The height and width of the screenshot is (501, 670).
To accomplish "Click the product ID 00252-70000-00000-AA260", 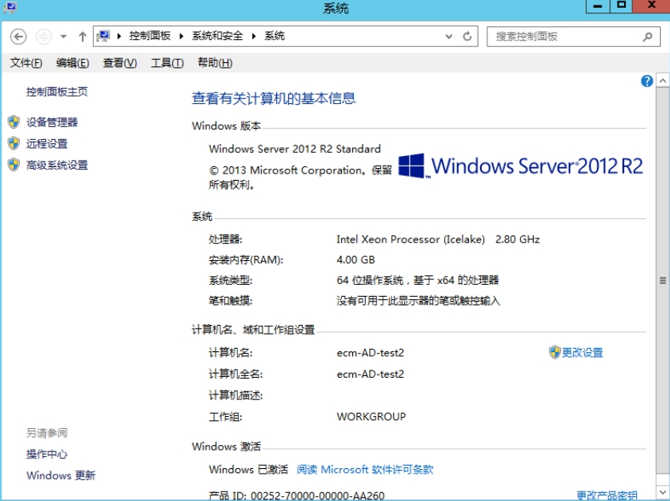I will point(317,495).
